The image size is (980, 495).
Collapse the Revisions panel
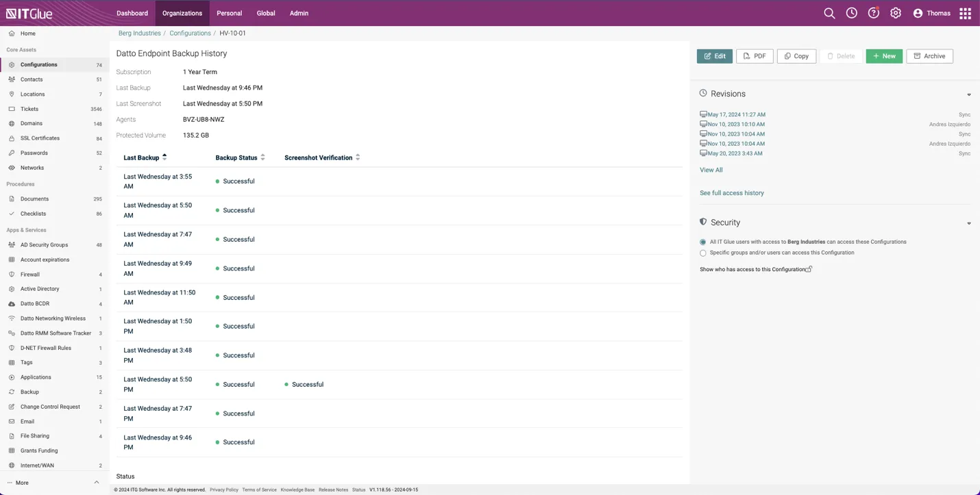[968, 94]
